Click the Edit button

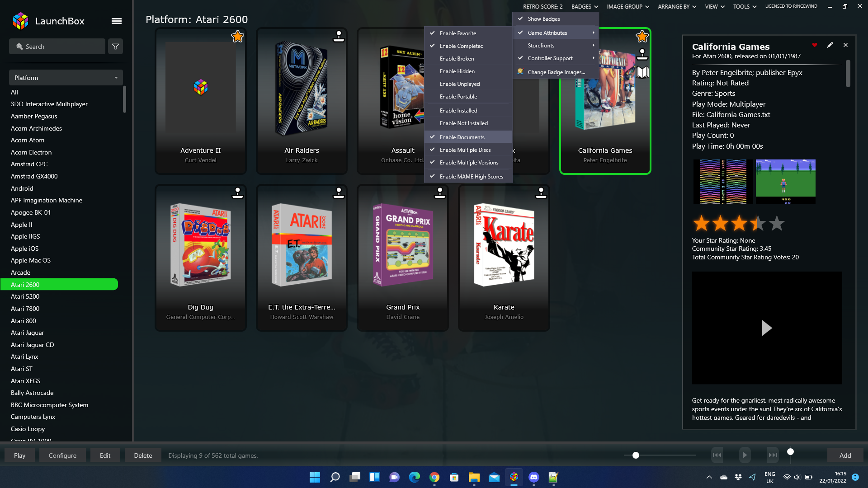(105, 455)
